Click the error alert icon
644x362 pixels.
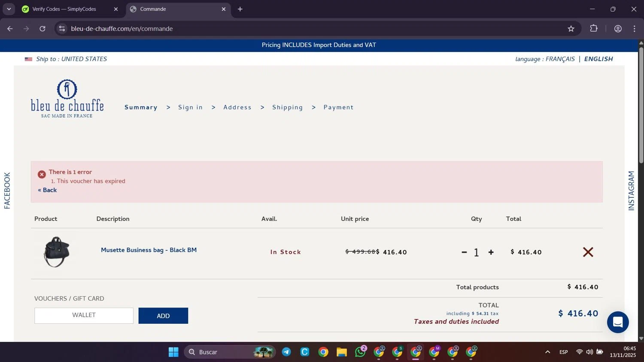[42, 175]
